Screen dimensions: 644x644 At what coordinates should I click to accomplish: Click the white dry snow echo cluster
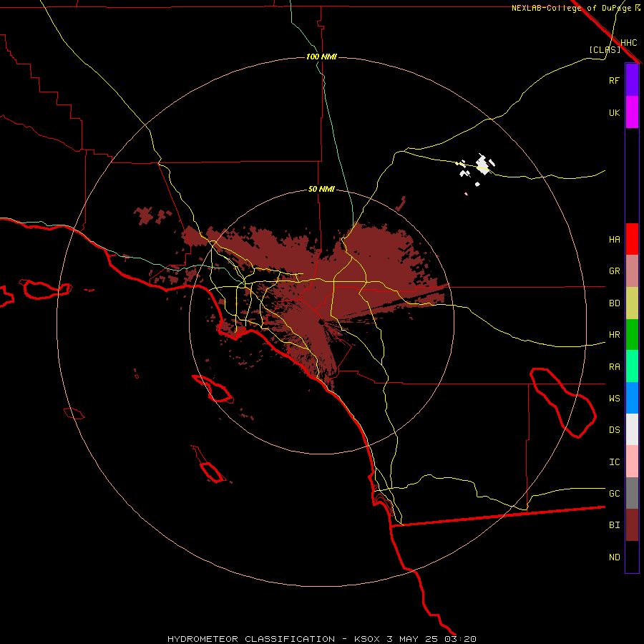[483, 165]
